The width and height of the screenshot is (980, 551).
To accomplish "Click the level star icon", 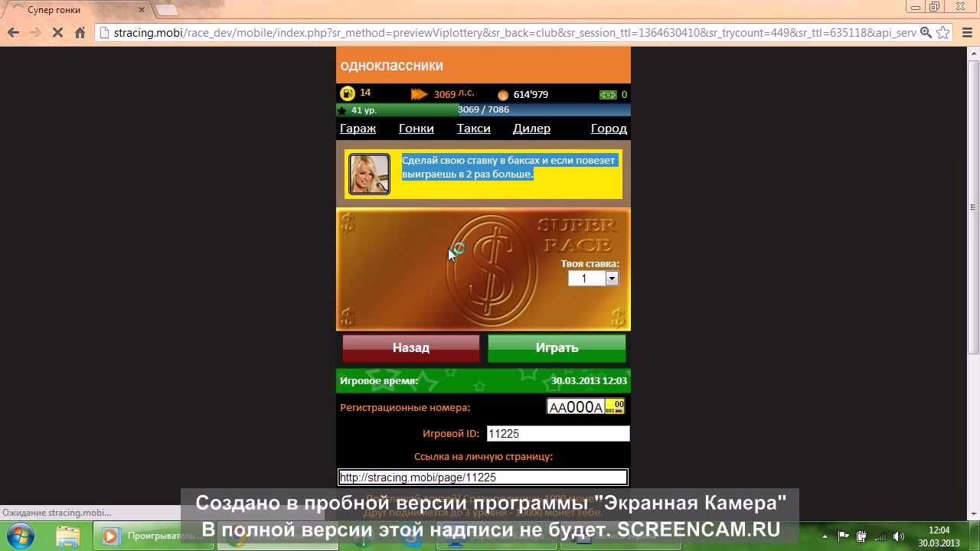I will point(342,110).
